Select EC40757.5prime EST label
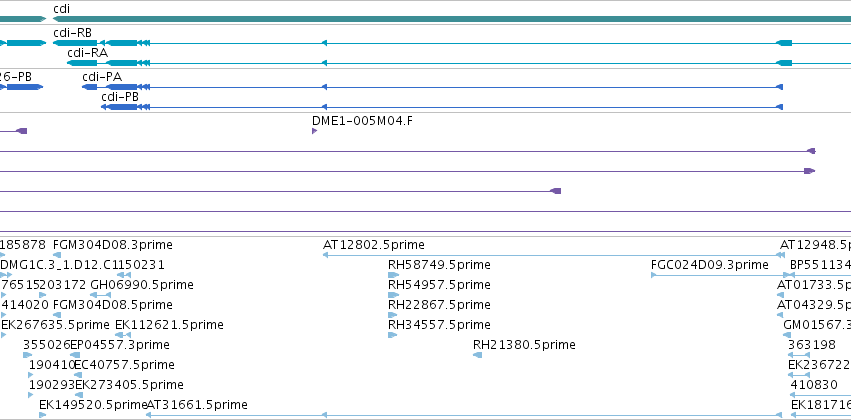 [x=124, y=365]
